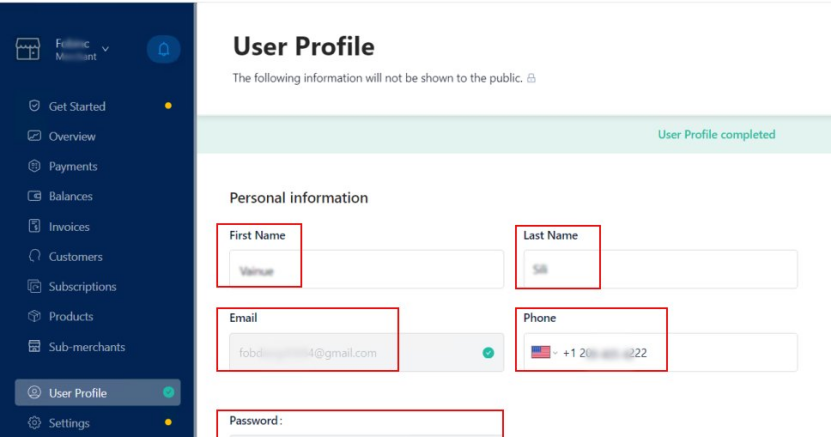Open the phone country flag dropdown
Viewport: 831px width, 437px height.
click(543, 352)
